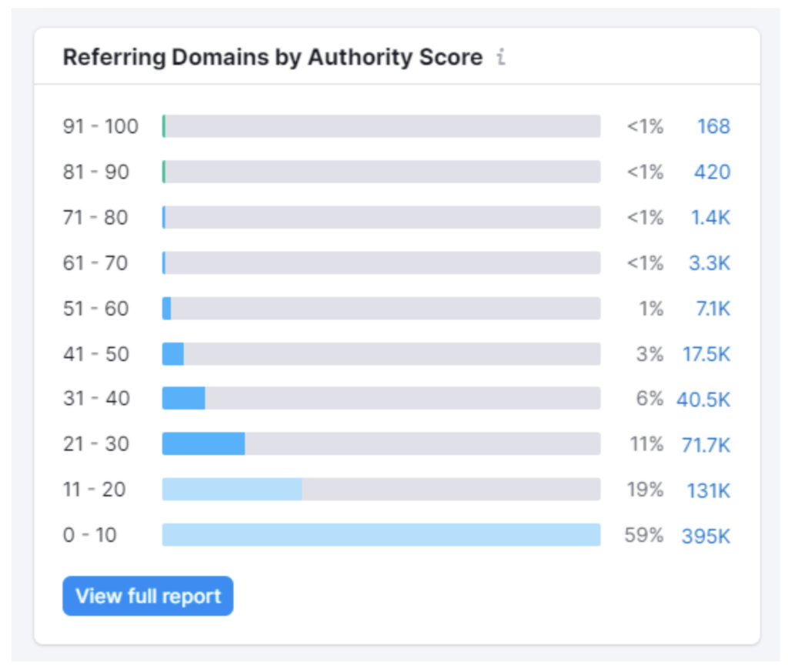The height and width of the screenshot is (672, 788).
Task: Open the 395K referring domains link
Action: click(706, 536)
